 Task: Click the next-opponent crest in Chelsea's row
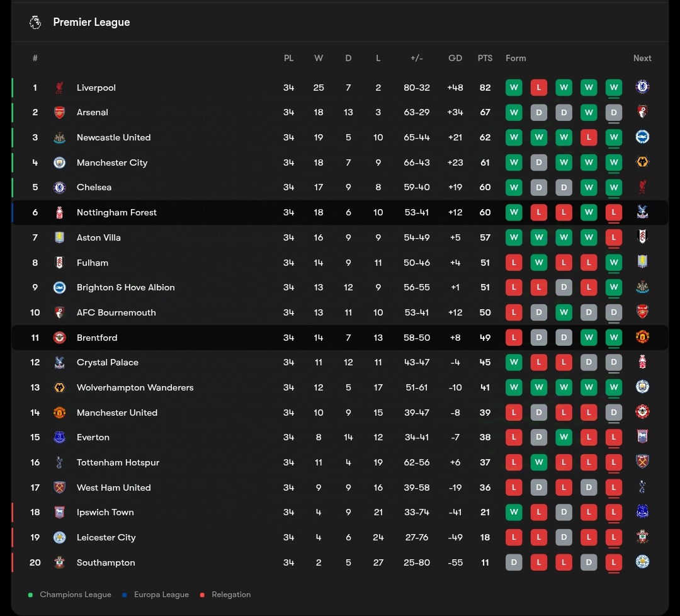click(x=642, y=187)
